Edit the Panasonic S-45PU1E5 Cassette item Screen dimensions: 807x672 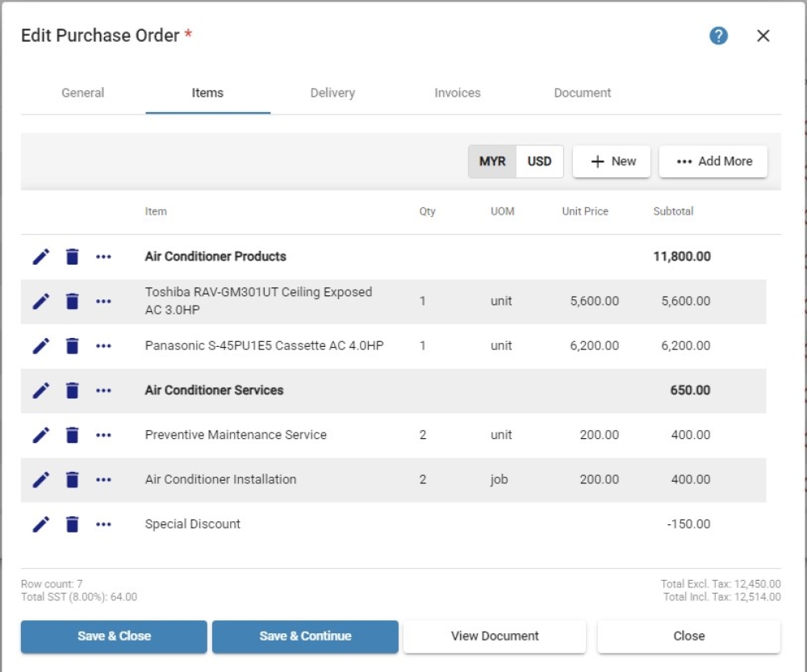point(41,346)
